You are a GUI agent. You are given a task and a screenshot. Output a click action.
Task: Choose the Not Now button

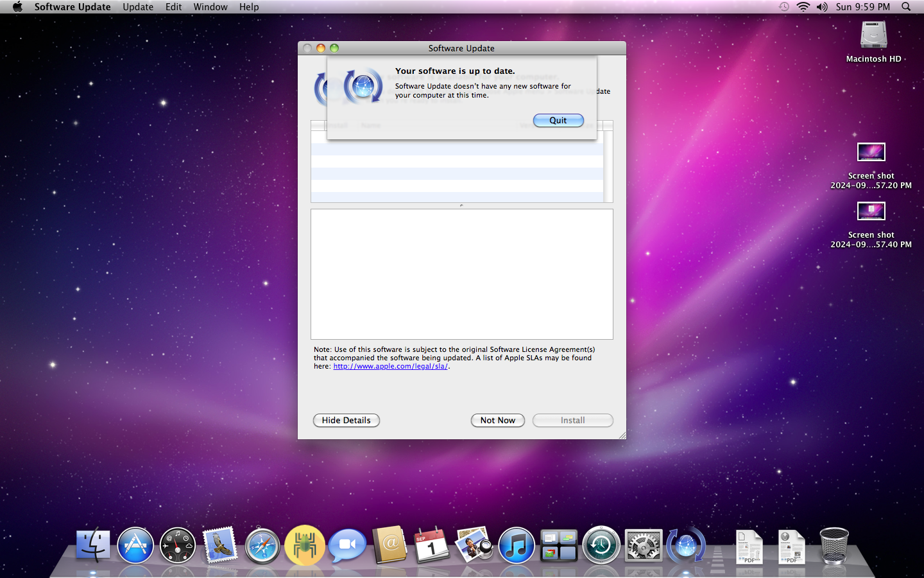click(x=498, y=420)
